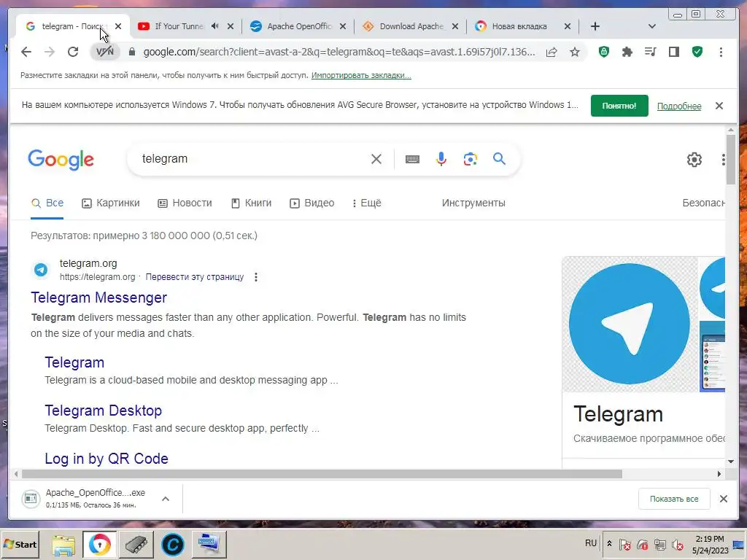Viewport: 747px width, 560px height.
Task: Open File Explorer from the taskbar
Action: [63, 545]
